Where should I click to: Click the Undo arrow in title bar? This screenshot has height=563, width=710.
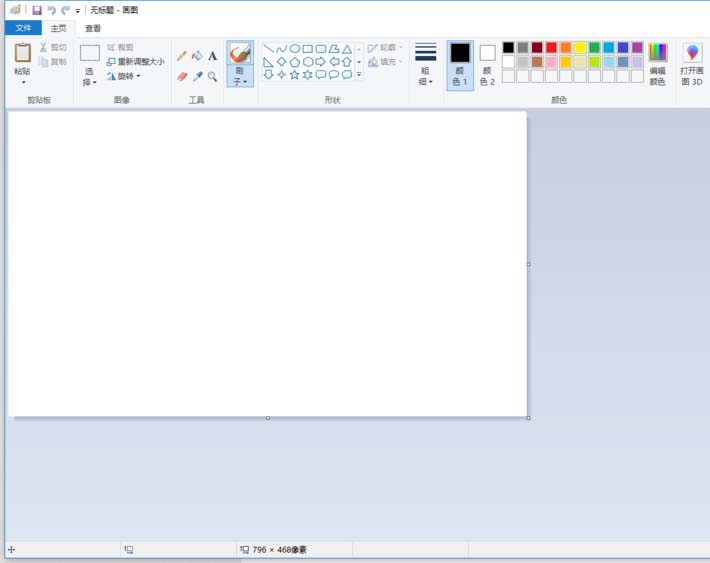point(52,10)
